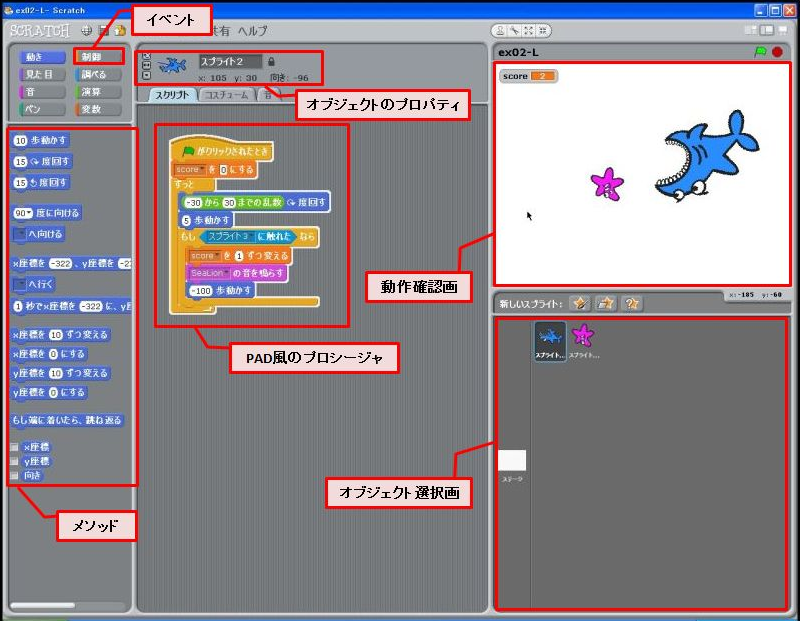The image size is (800, 621).
Task: Open score dropdown in '1 ずつ変える' block
Action: tap(205, 256)
